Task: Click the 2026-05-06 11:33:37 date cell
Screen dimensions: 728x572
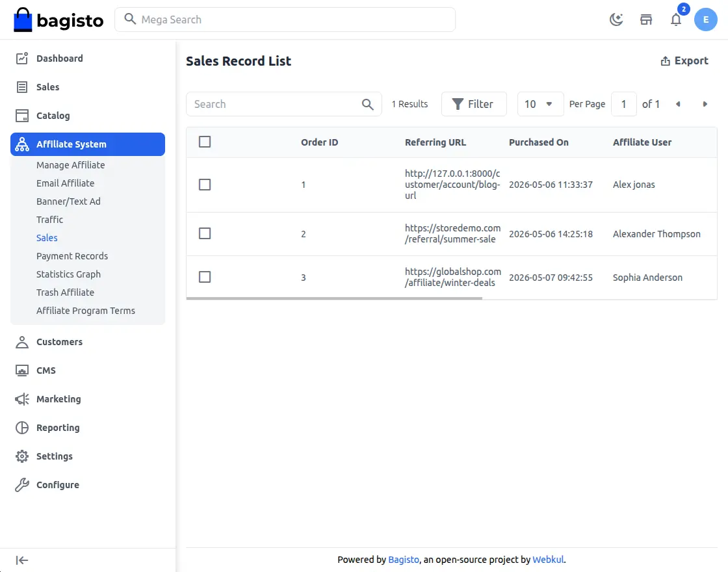Action: [551, 185]
